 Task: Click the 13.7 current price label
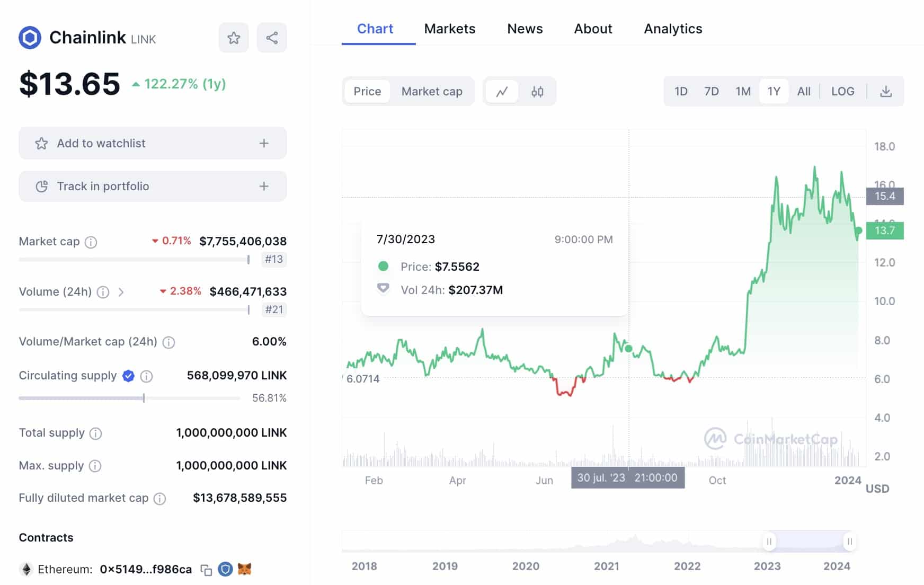click(x=885, y=231)
